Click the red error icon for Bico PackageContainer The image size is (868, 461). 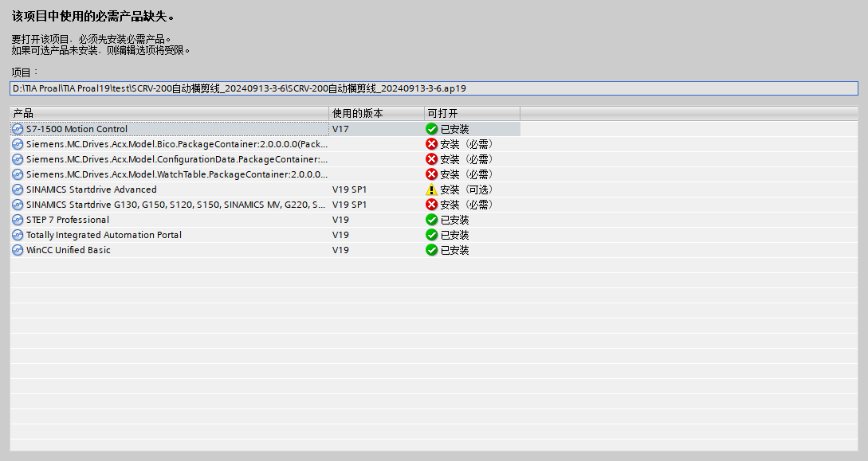432,144
